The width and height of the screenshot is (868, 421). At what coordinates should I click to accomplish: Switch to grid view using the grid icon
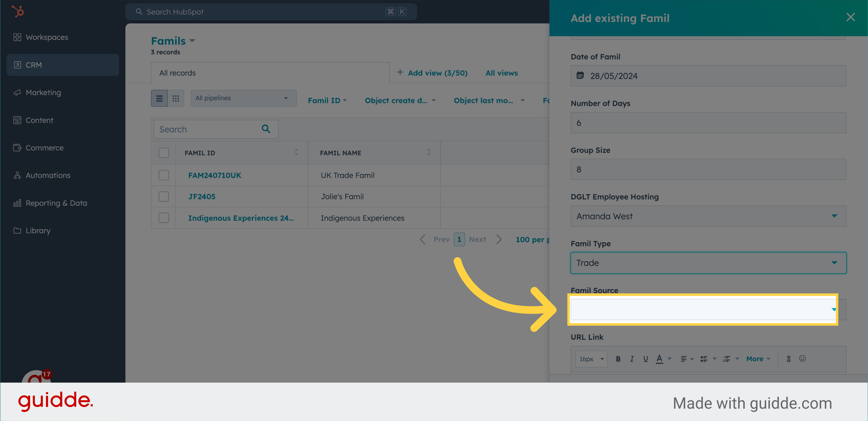pos(175,98)
